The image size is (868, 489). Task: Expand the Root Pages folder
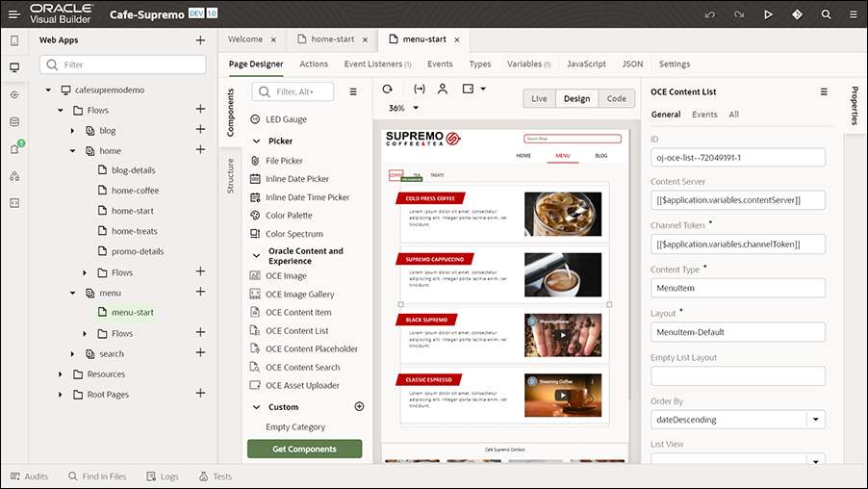(x=61, y=395)
